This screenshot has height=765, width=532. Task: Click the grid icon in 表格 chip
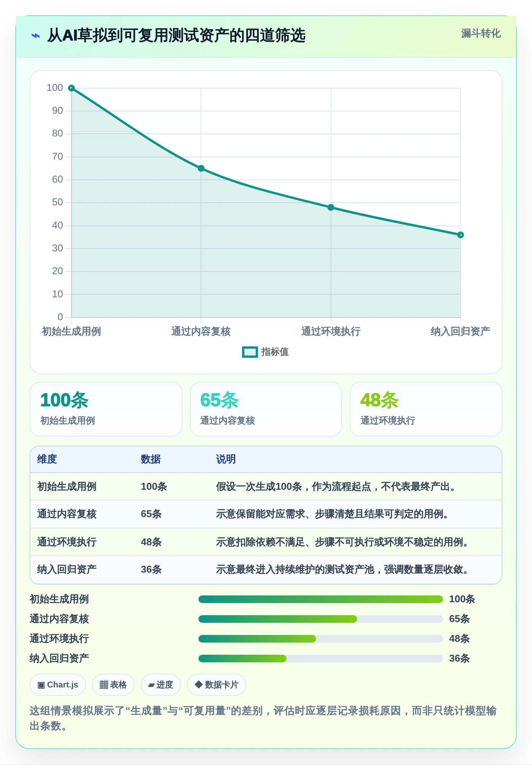104,685
